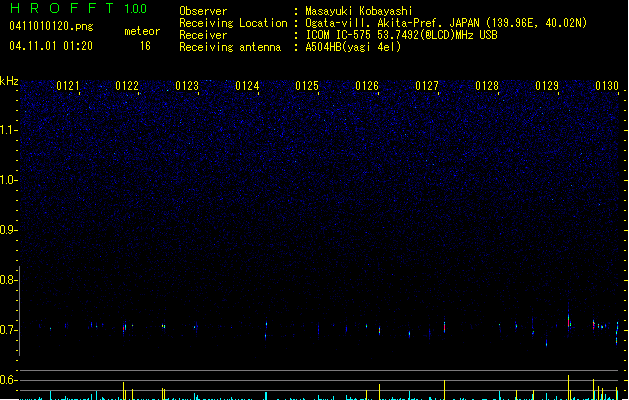Click the meteor echo just before 0122
Screen dimensions: 629x400
[x=124, y=327]
